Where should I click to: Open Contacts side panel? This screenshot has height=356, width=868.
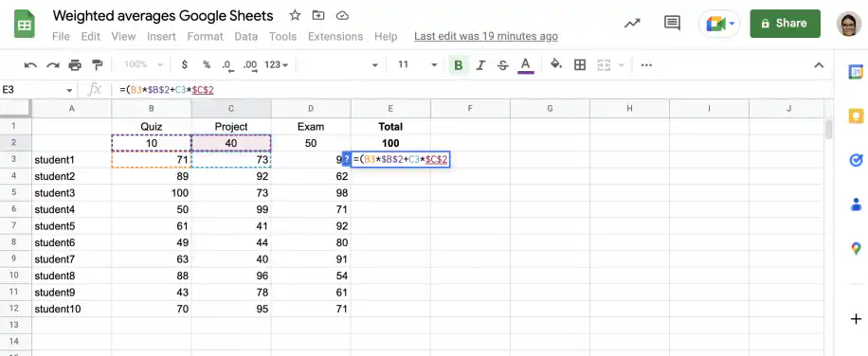click(x=856, y=205)
